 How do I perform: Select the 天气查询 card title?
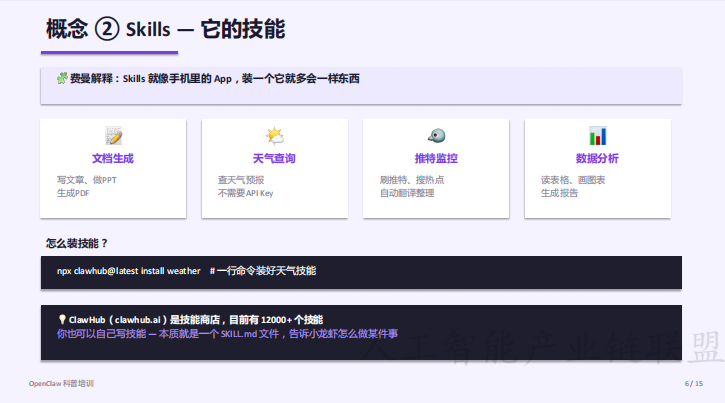point(274,159)
